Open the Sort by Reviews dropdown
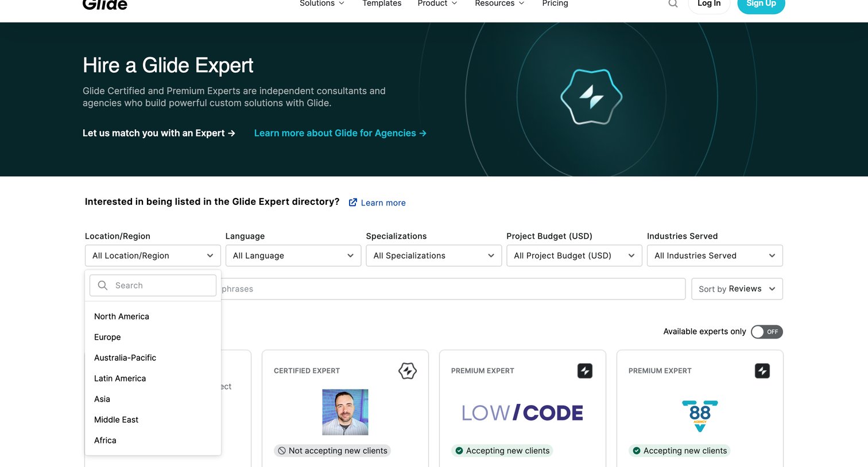This screenshot has width=868, height=467. pyautogui.click(x=737, y=289)
